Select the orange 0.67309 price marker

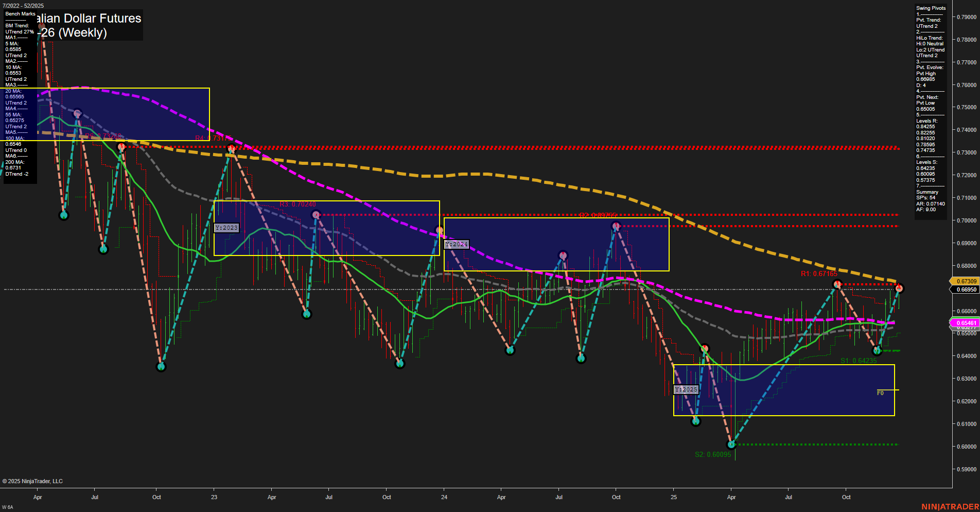click(963, 281)
